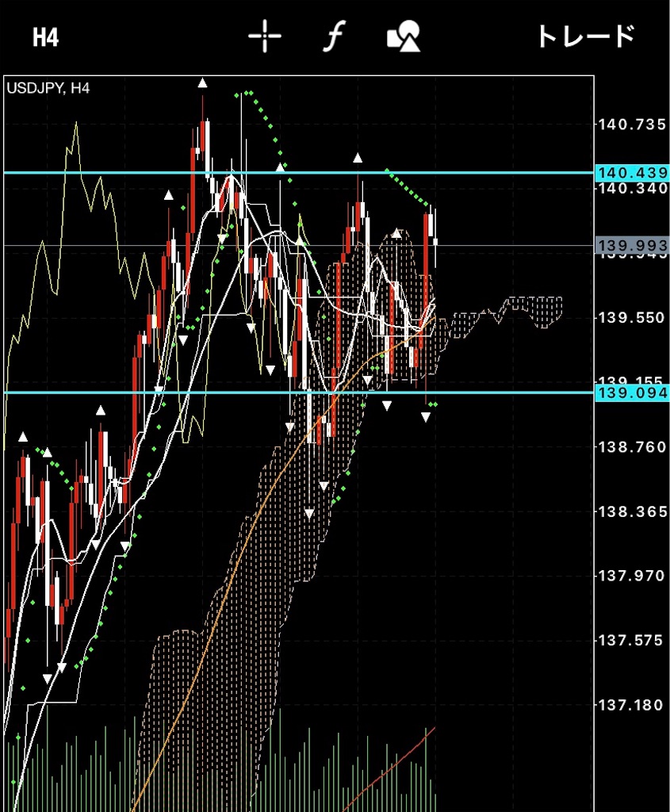Open the H4 timeframe selector
The width and height of the screenshot is (670, 812).
45,37
